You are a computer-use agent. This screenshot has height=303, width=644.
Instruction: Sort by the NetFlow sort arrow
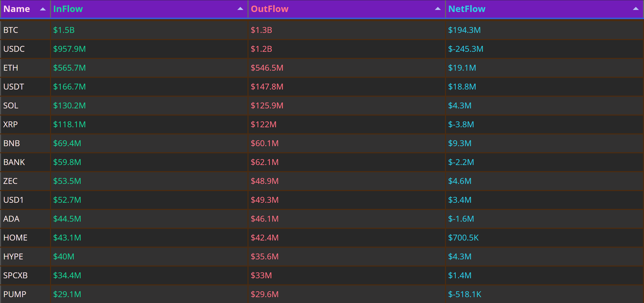(636, 9)
